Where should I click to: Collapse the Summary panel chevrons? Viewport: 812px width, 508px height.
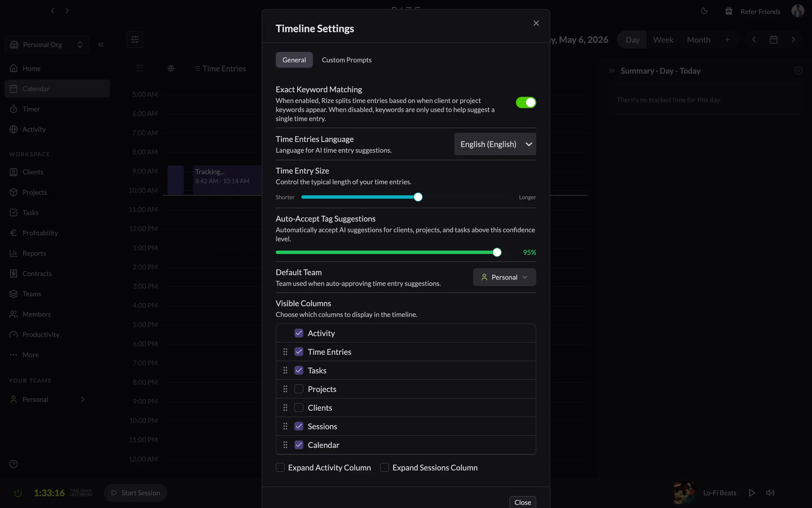612,71
